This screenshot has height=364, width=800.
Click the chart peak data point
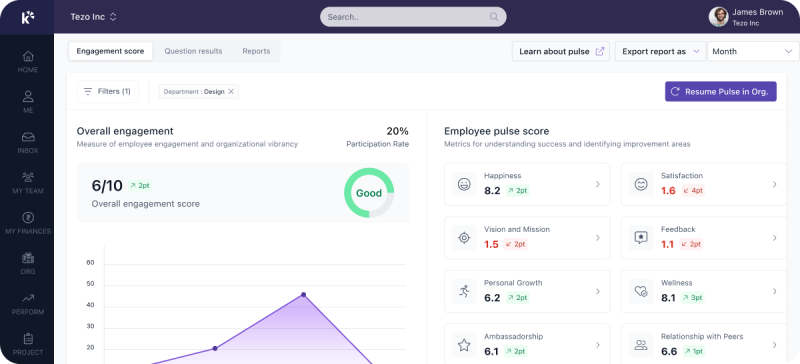304,295
